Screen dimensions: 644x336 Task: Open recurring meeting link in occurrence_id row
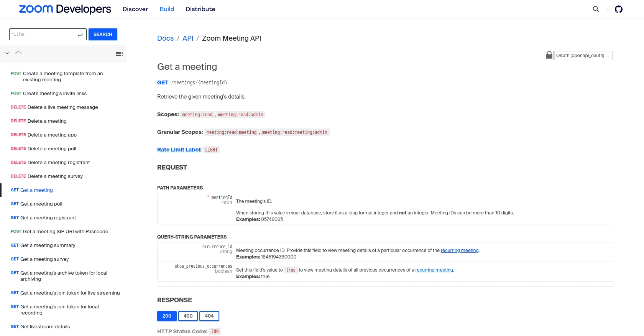point(460,250)
